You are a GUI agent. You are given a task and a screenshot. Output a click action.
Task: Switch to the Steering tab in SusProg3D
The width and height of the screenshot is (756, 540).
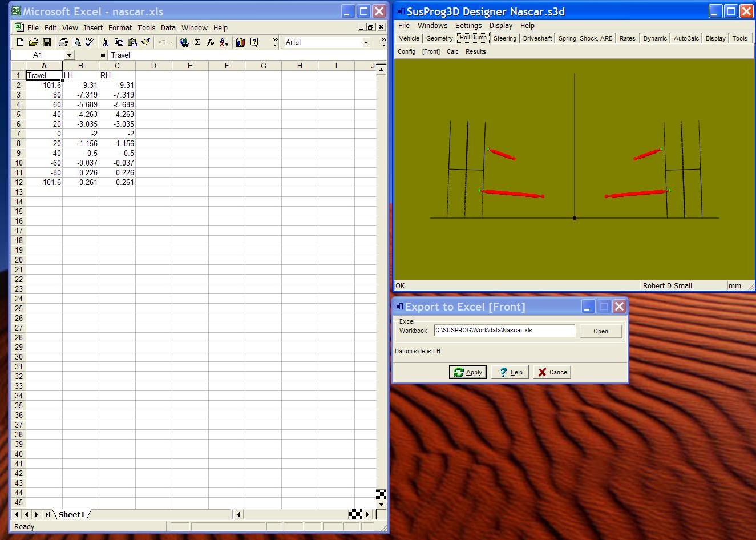504,38
